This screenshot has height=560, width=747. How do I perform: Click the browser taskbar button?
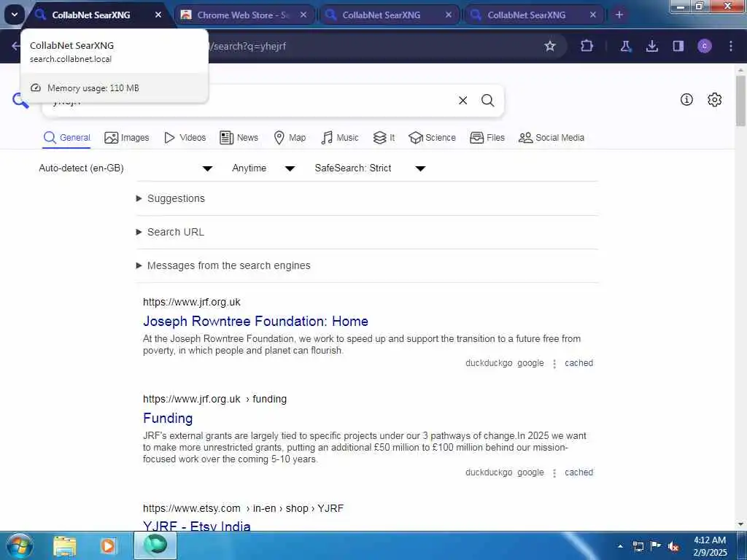pos(155,545)
